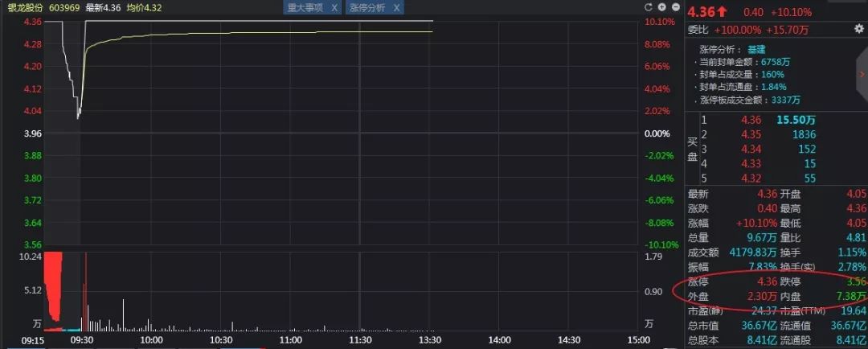Switch to the 重大事项 tab

(x=305, y=8)
